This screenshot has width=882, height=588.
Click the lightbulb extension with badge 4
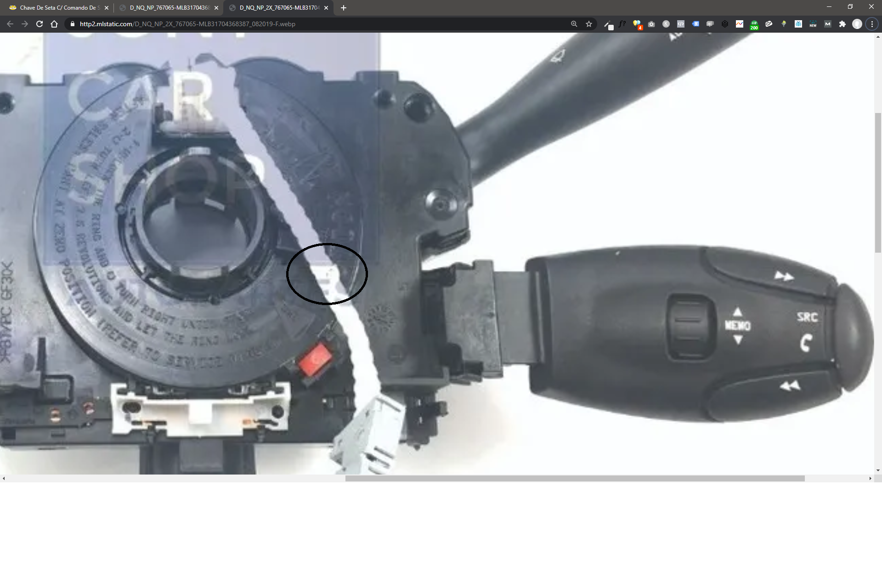[637, 24]
